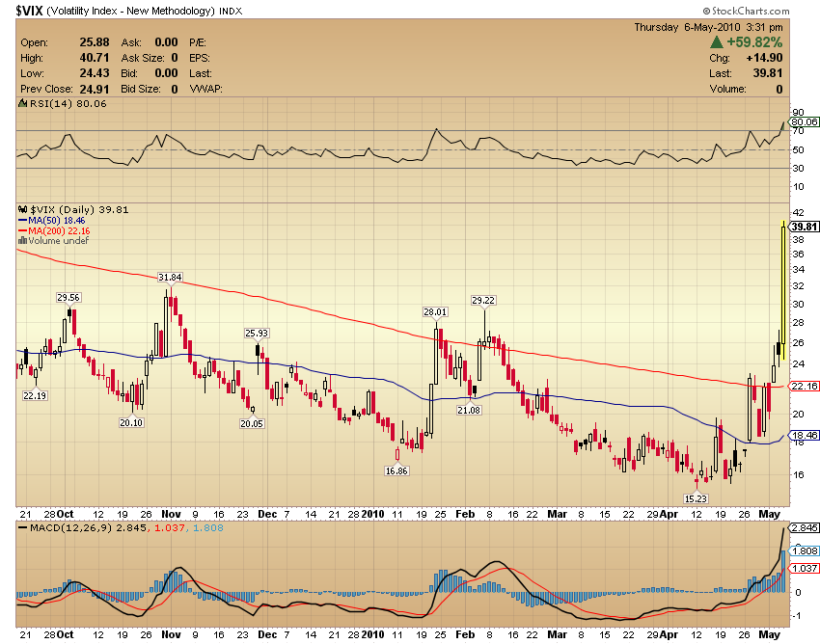Click the Prev Close value 24.91

(95, 89)
